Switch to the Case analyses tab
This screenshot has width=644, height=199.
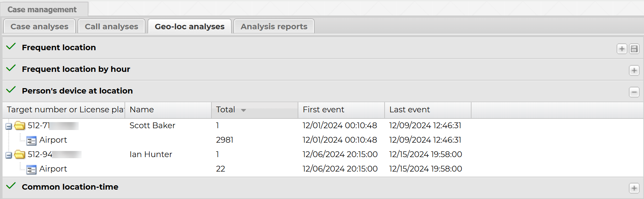39,26
